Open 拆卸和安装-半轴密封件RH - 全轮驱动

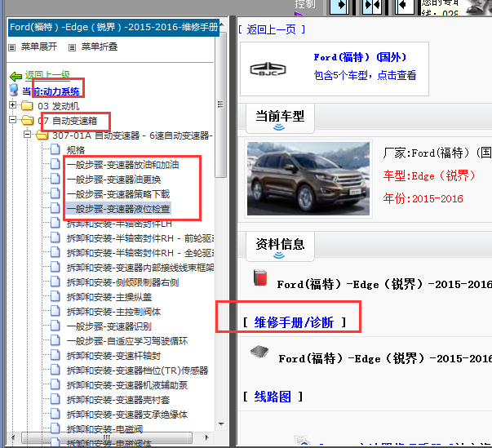click(x=140, y=253)
